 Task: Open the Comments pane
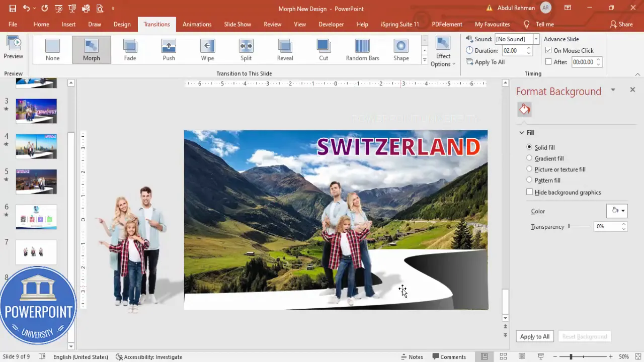(449, 356)
